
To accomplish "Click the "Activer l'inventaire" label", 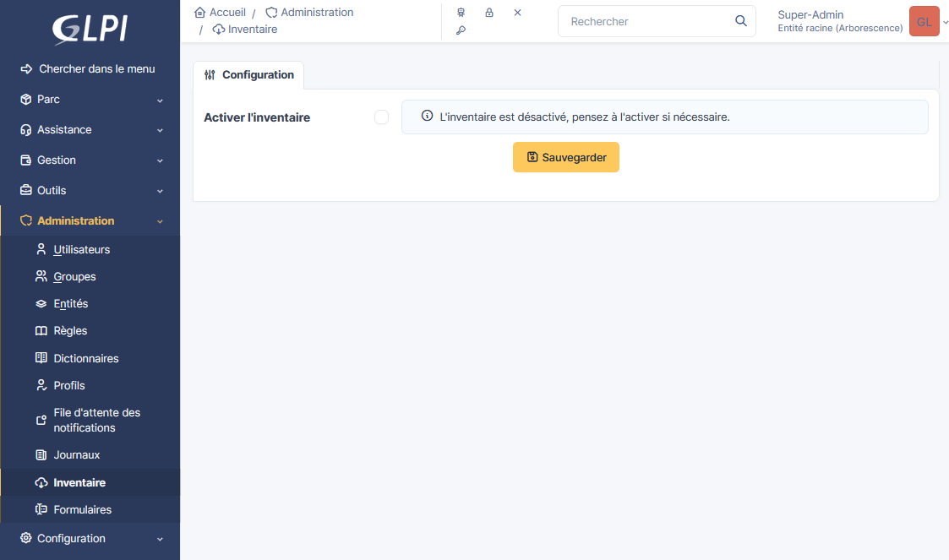I will (257, 117).
